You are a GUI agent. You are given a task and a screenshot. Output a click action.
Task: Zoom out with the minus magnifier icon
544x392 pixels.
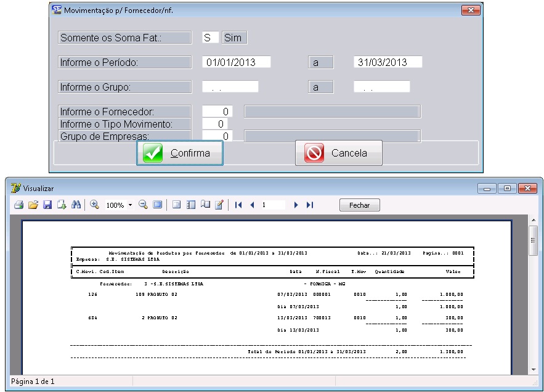pos(143,205)
